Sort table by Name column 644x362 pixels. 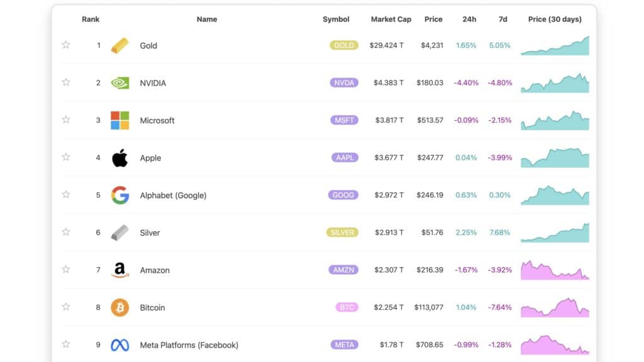[206, 20]
